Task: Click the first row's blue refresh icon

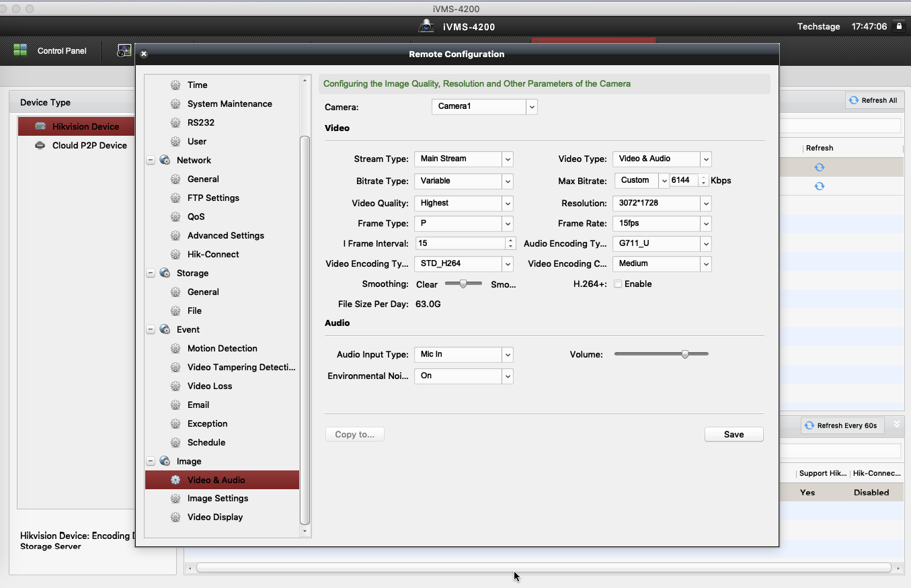Action: click(819, 167)
